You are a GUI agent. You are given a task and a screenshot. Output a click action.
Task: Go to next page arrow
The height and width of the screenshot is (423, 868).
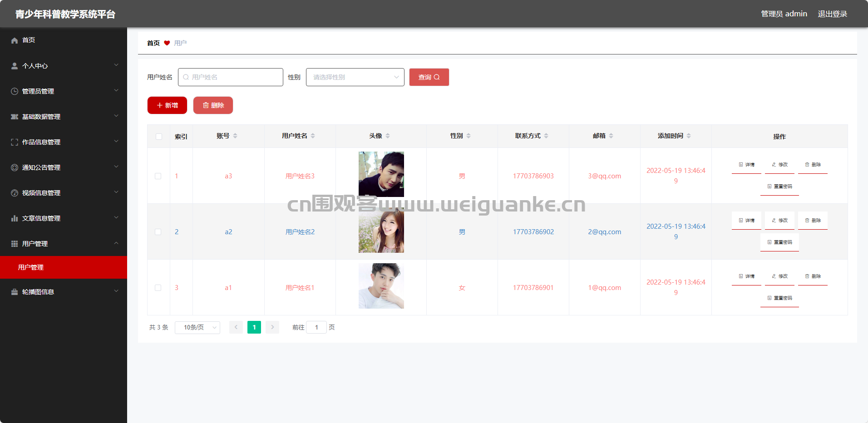tap(272, 327)
